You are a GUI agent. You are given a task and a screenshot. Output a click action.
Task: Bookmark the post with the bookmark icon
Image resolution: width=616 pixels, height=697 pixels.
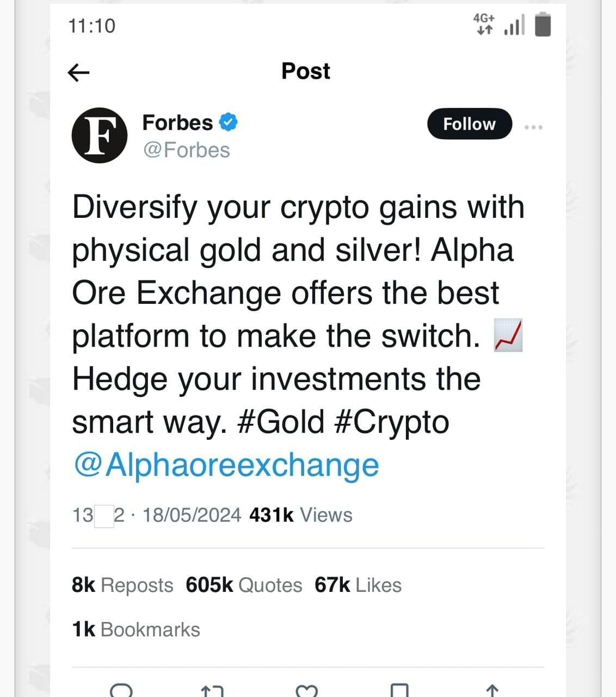click(399, 690)
